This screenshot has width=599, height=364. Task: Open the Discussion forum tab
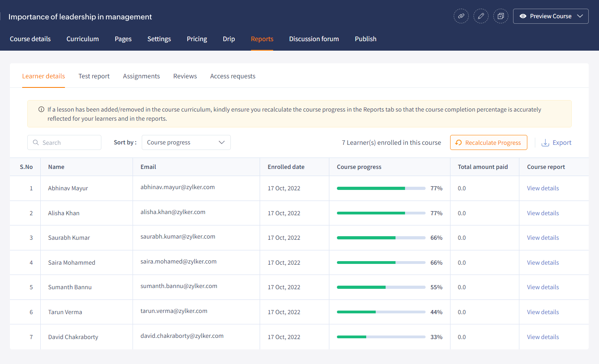click(314, 39)
